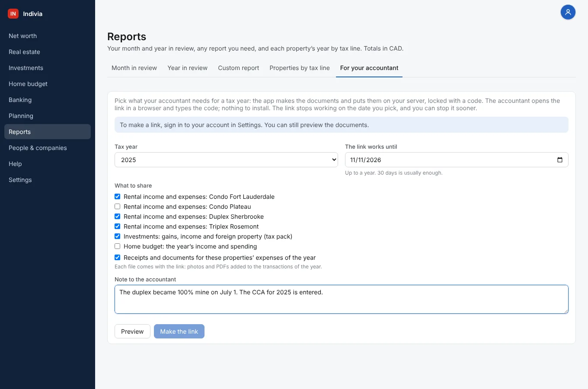This screenshot has height=389, width=588.
Task: Open the calendar picker icon in date field
Action: tap(560, 160)
